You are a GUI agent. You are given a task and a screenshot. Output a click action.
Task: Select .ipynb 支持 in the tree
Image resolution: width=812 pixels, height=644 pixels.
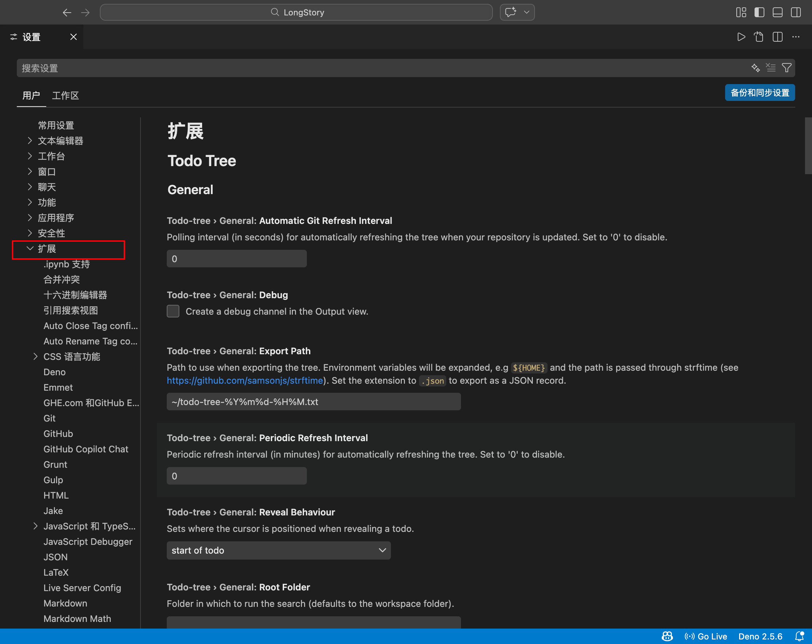[x=67, y=265]
